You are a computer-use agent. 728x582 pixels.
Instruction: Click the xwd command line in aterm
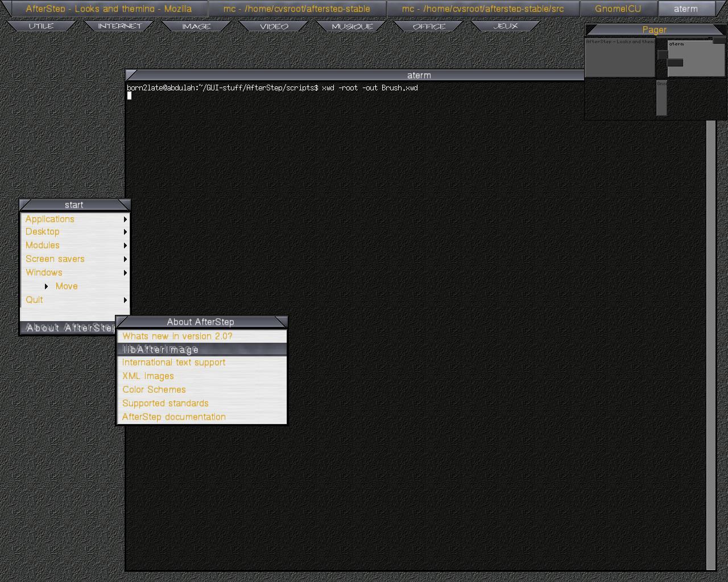tap(272, 88)
